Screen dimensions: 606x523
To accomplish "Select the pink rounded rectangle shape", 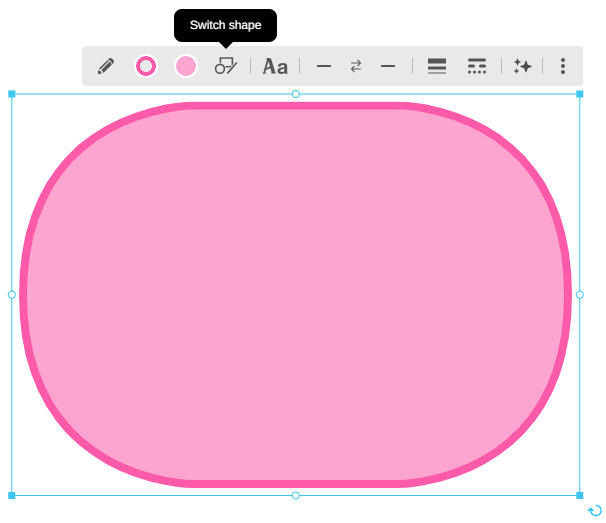I will [296, 295].
